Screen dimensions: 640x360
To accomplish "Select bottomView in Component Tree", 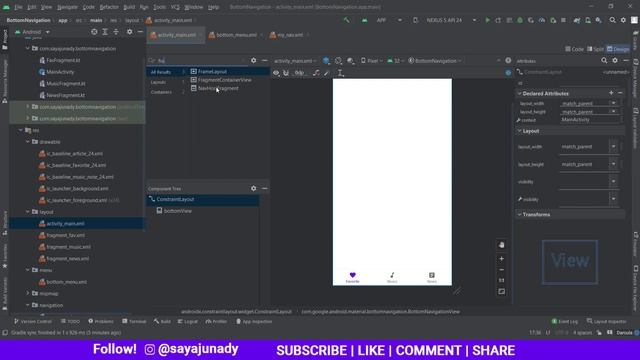I will click(178, 211).
